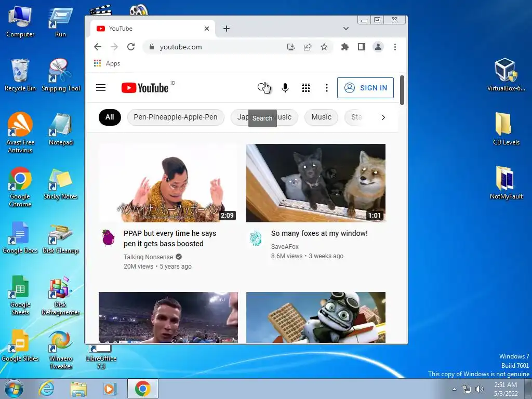Click the page vertical scrollbar thumb
Screen dimensions: 532x399
pyautogui.click(x=402, y=90)
